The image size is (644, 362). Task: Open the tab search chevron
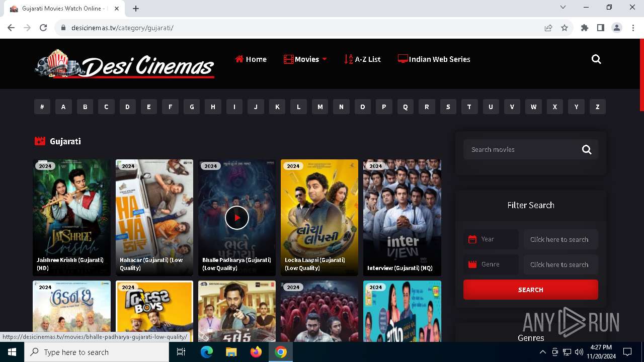pyautogui.click(x=563, y=7)
